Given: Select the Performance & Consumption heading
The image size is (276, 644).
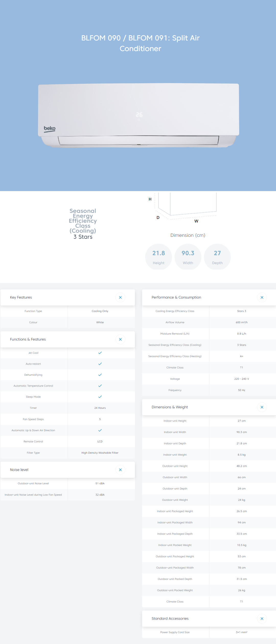Looking at the screenshot, I should [176, 297].
